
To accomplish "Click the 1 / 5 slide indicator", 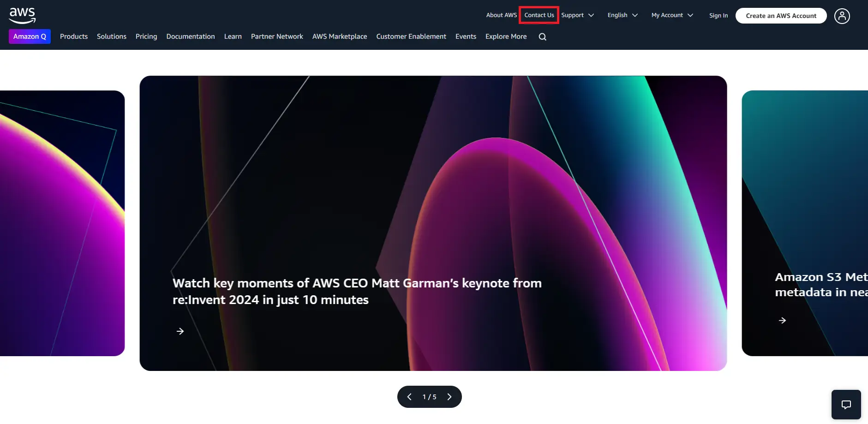I will point(429,397).
